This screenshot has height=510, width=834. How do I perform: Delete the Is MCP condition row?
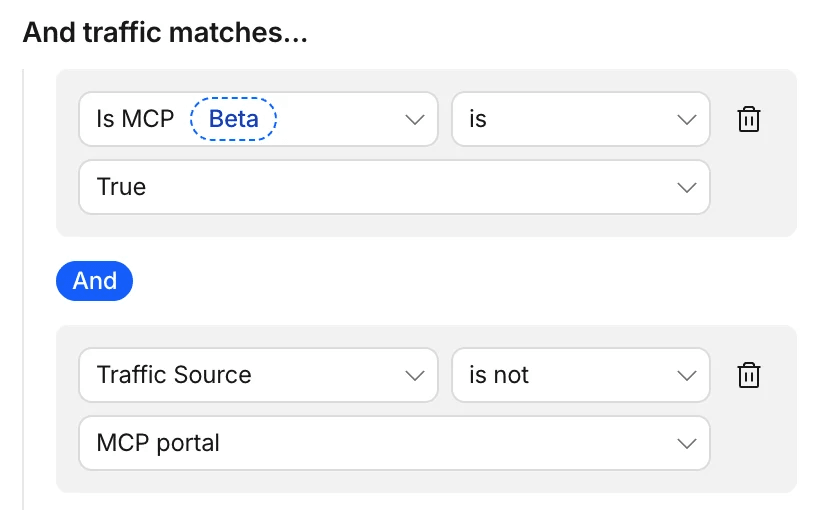[748, 119]
